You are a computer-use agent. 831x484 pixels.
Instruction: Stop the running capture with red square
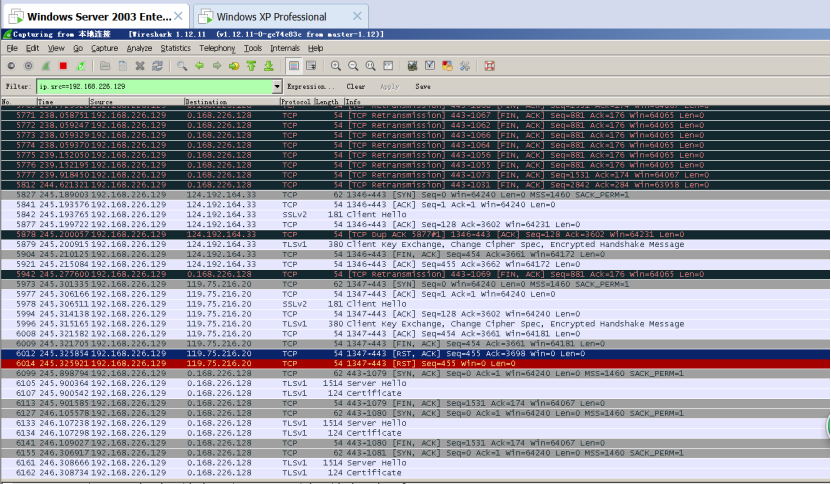(x=63, y=66)
